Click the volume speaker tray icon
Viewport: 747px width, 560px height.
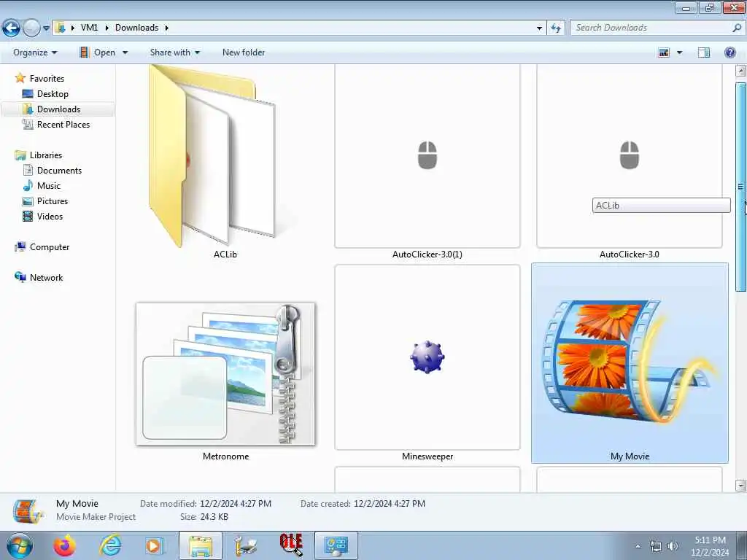point(673,546)
